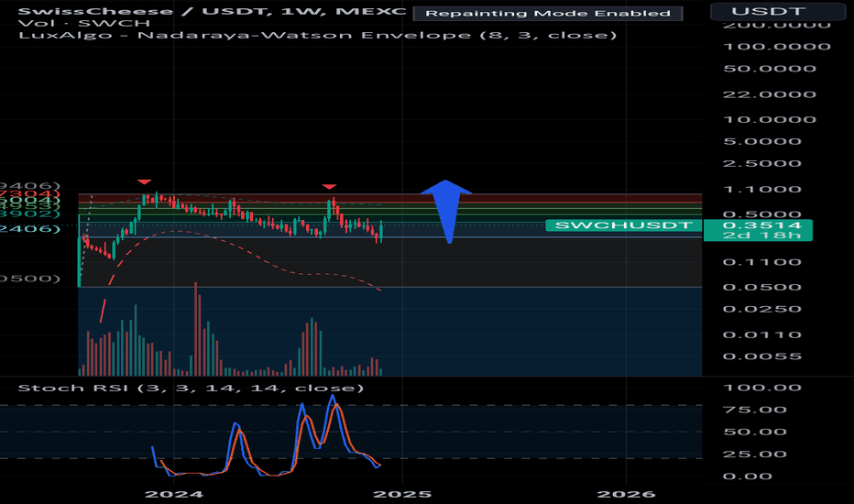854x504 pixels.
Task: Click the later red triangle sell signal
Action: pos(329,187)
